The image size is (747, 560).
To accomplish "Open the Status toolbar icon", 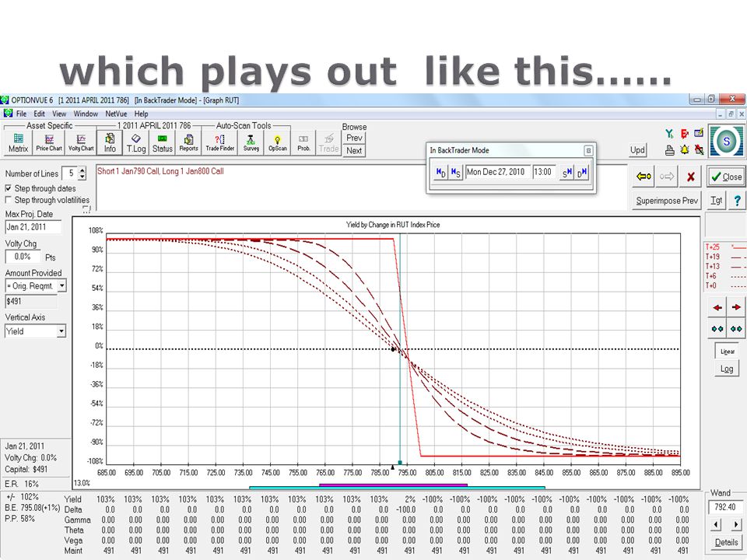I will [162, 143].
